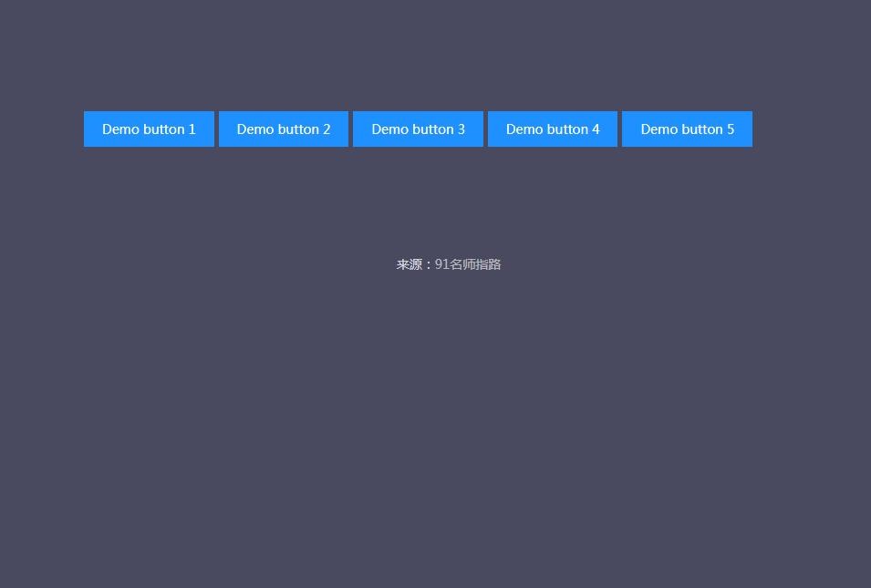Activate Demo button 4
This screenshot has width=871, height=588.
pyautogui.click(x=553, y=129)
